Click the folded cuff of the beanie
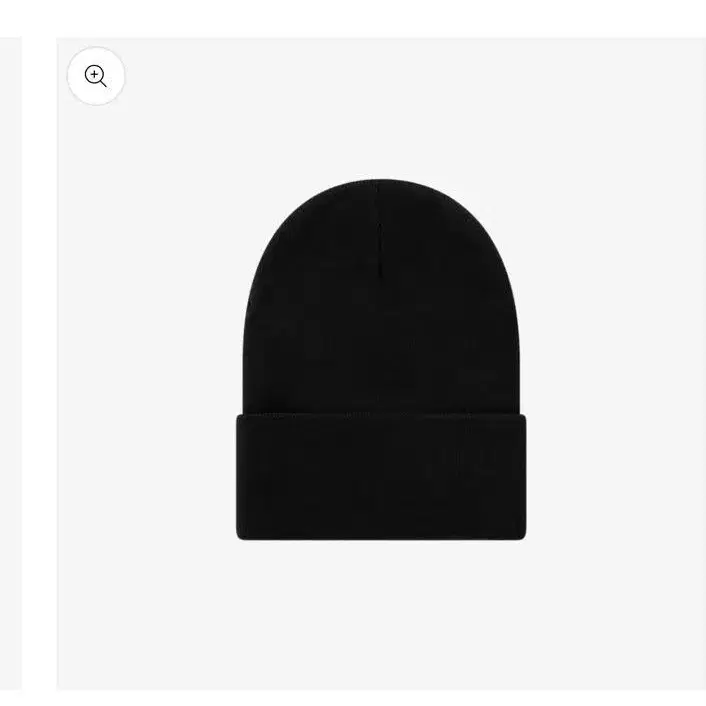 tap(381, 476)
